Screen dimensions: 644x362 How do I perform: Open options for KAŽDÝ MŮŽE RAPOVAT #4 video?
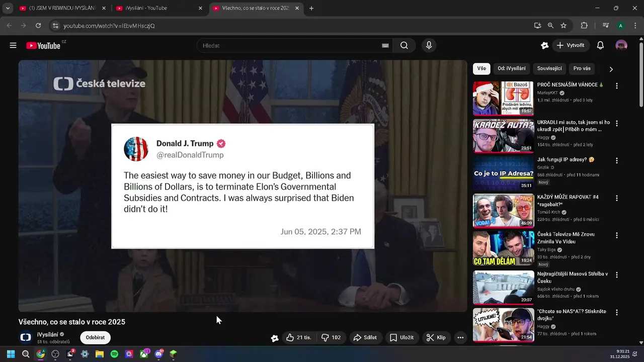tap(617, 198)
